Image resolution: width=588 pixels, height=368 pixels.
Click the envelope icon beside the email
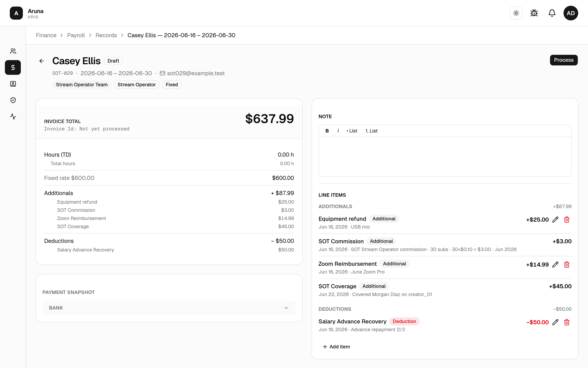click(x=163, y=73)
